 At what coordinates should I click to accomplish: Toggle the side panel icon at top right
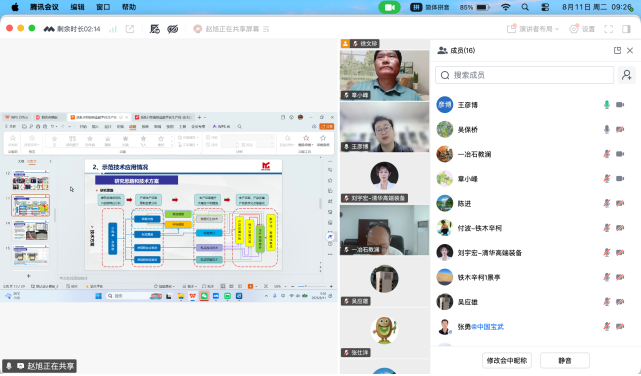click(x=626, y=29)
